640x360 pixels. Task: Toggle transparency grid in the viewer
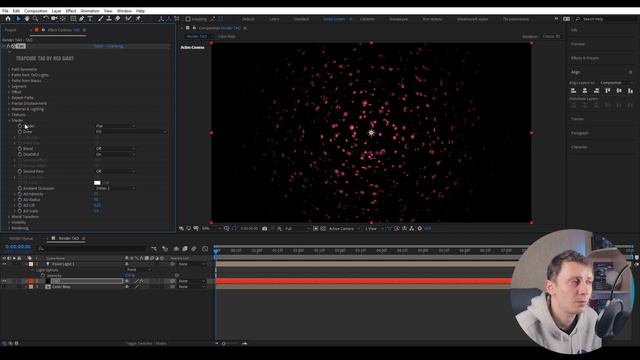click(x=323, y=229)
